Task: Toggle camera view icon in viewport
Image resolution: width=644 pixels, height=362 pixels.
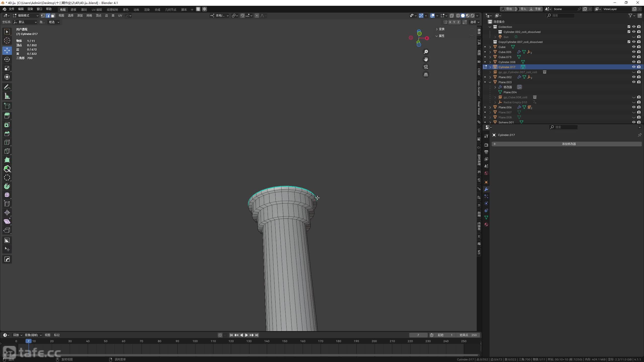Action: pyautogui.click(x=426, y=67)
